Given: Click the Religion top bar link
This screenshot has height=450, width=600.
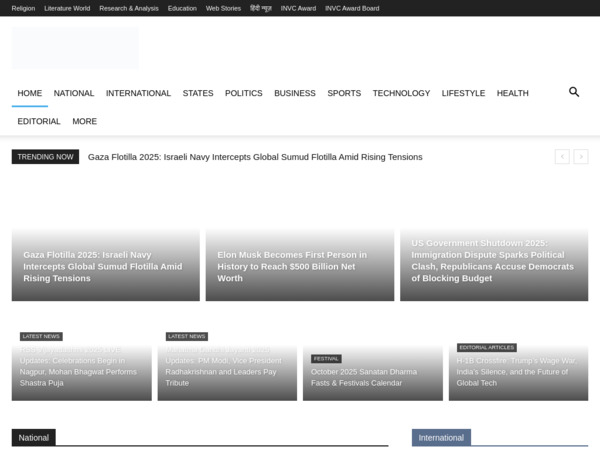Looking at the screenshot, I should [x=23, y=8].
